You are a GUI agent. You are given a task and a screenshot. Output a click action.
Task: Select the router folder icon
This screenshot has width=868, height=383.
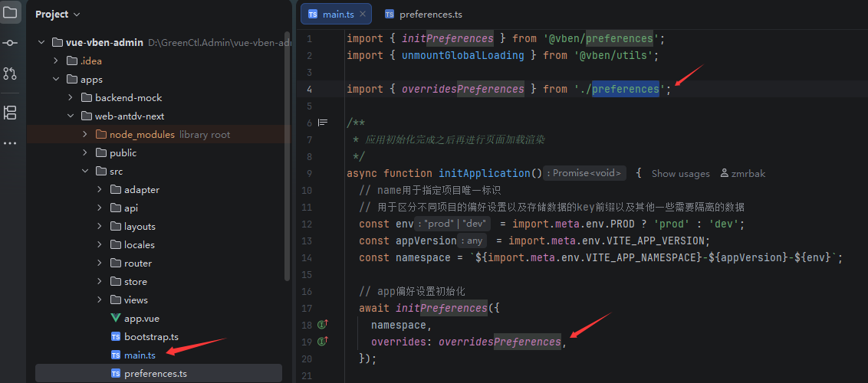click(115, 263)
